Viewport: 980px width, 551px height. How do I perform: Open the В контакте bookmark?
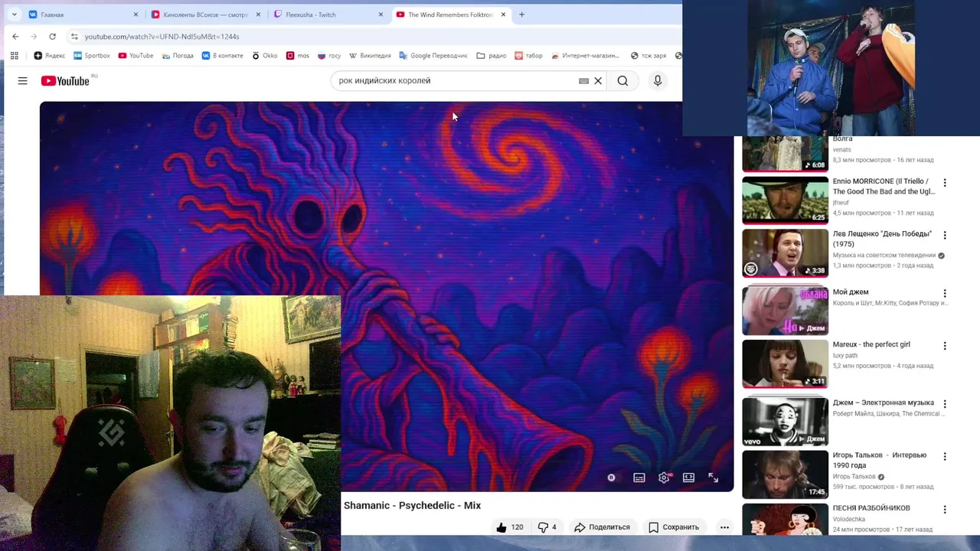pyautogui.click(x=222, y=55)
